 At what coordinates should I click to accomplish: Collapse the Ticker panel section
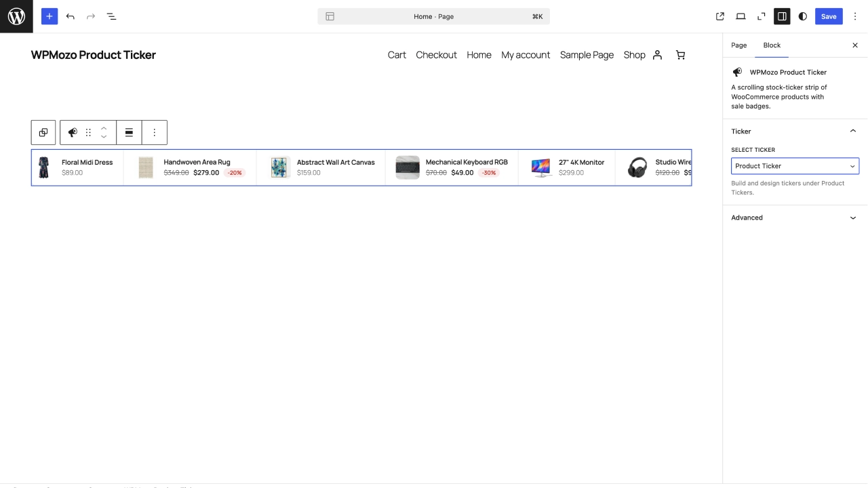pyautogui.click(x=795, y=131)
